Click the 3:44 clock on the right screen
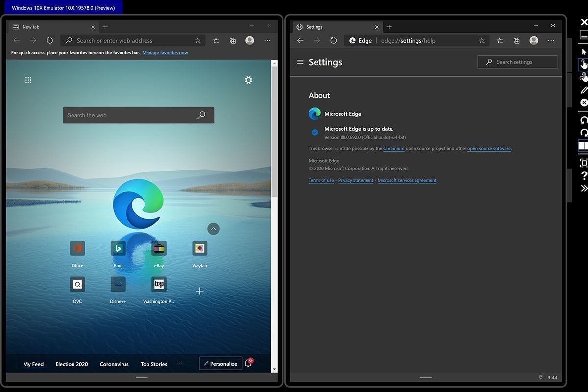Viewport: 588px width, 392px height. [552, 378]
